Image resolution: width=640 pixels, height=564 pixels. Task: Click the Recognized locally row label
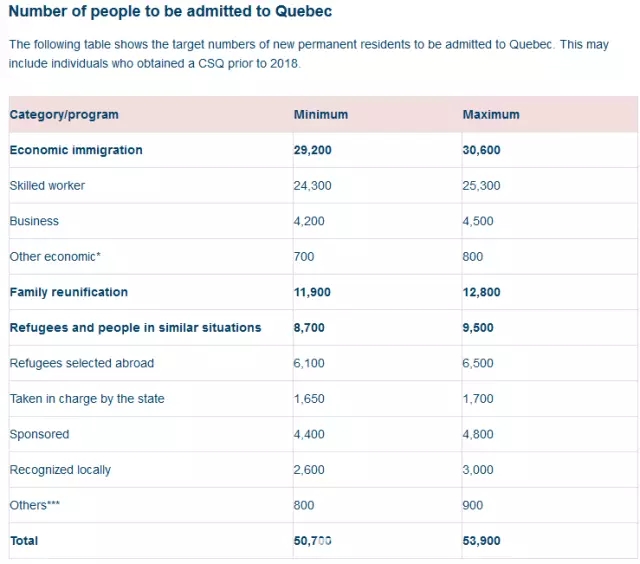tap(60, 470)
